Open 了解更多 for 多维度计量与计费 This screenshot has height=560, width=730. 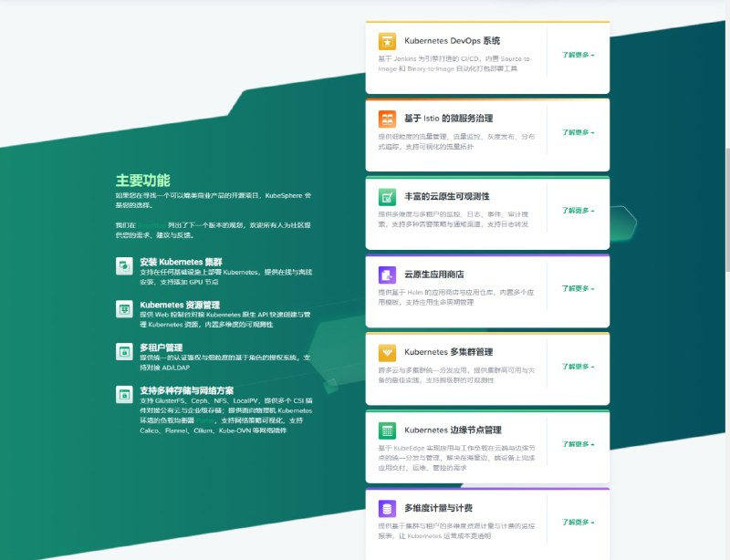(578, 523)
